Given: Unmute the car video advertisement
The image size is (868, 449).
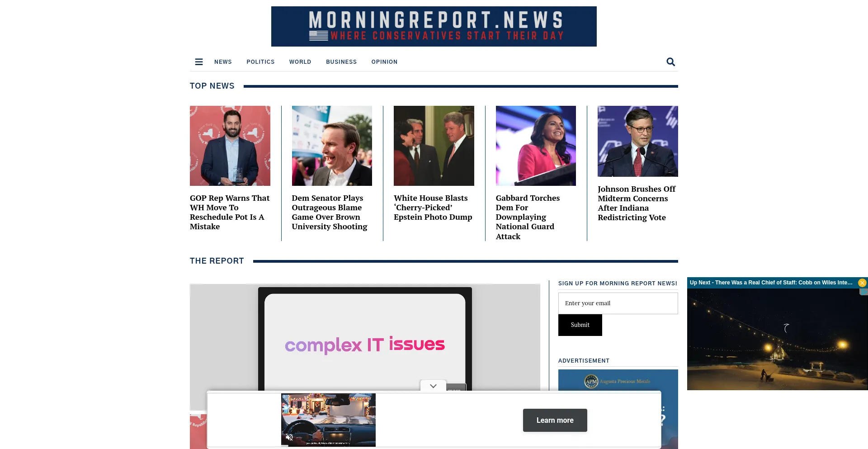Looking at the screenshot, I should (290, 437).
